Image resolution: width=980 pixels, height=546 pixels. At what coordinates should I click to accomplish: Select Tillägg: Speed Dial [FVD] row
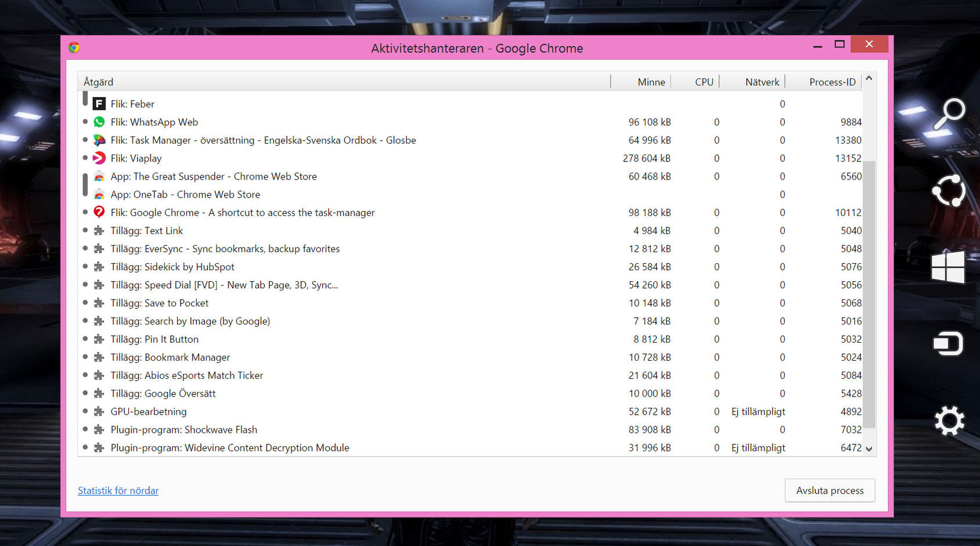(x=470, y=285)
